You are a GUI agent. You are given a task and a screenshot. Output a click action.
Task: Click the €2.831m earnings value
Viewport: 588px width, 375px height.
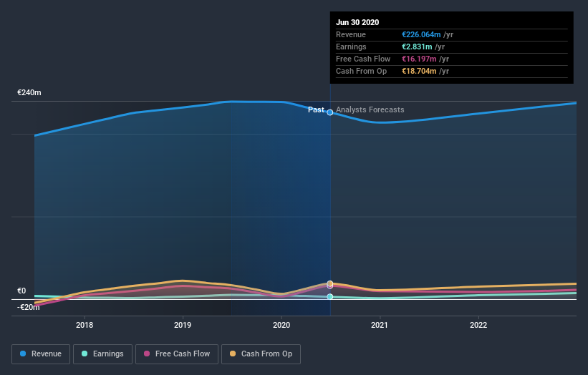tap(417, 47)
